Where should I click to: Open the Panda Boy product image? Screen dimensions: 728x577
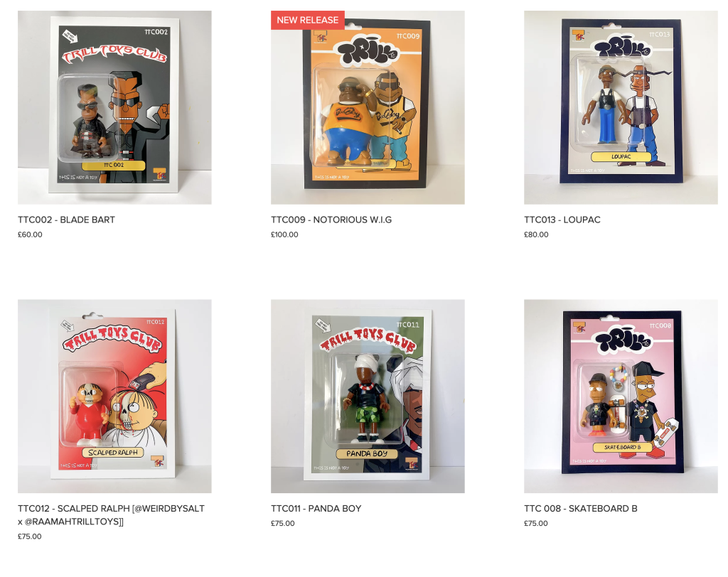point(368,396)
